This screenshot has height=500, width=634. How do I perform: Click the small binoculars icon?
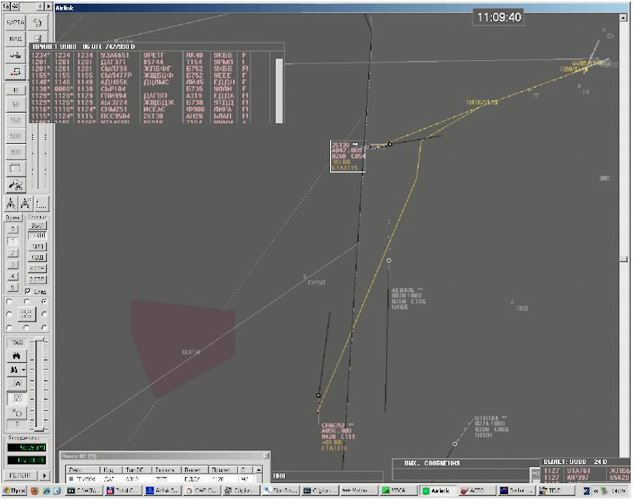pyautogui.click(x=14, y=370)
